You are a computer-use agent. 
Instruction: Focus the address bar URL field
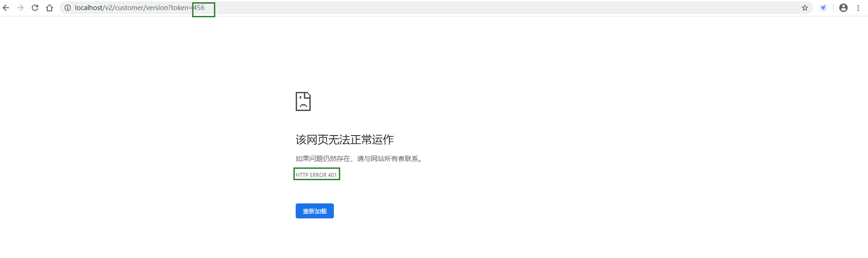point(436,8)
